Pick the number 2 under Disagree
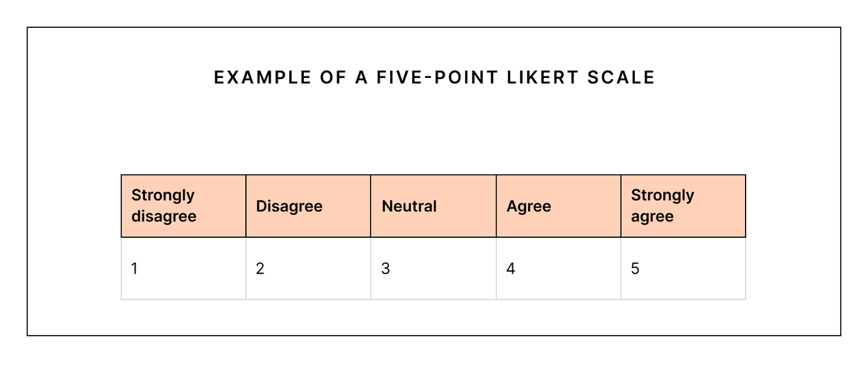The image size is (868, 373). click(x=260, y=269)
